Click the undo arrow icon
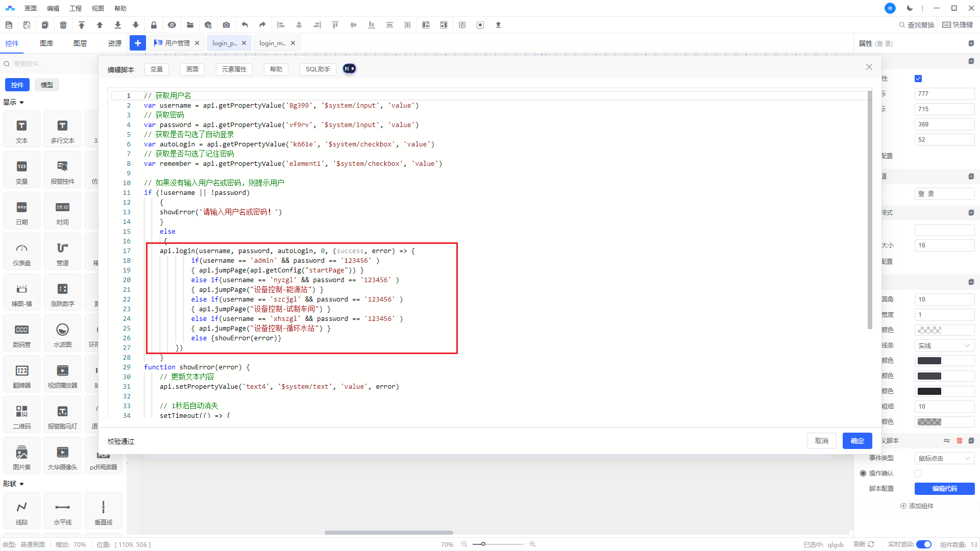Viewport: 980px width, 551px height. pos(245,25)
